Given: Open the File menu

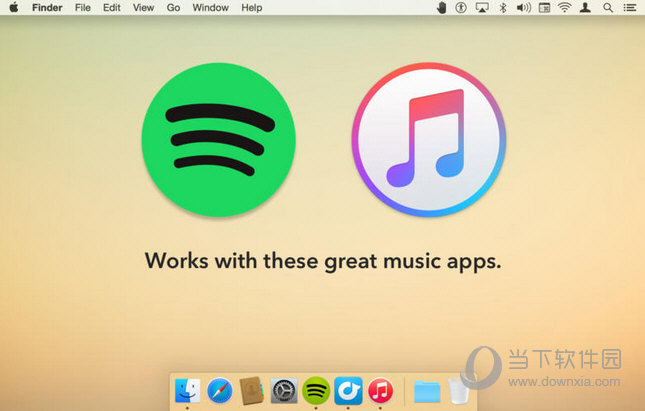Looking at the screenshot, I should click(x=83, y=8).
